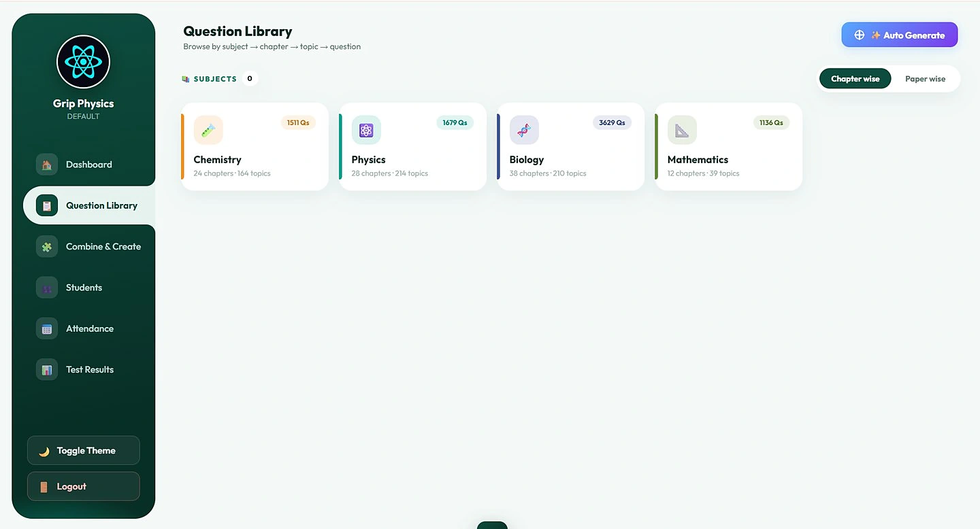Click '12 chapters · 39 topics' text
Image resolution: width=980 pixels, height=529 pixels.
[x=703, y=173]
